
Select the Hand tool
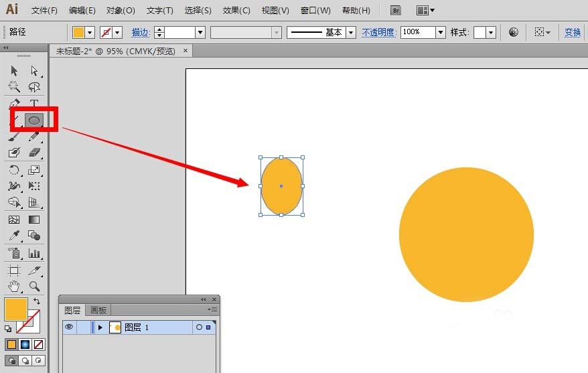[14, 287]
